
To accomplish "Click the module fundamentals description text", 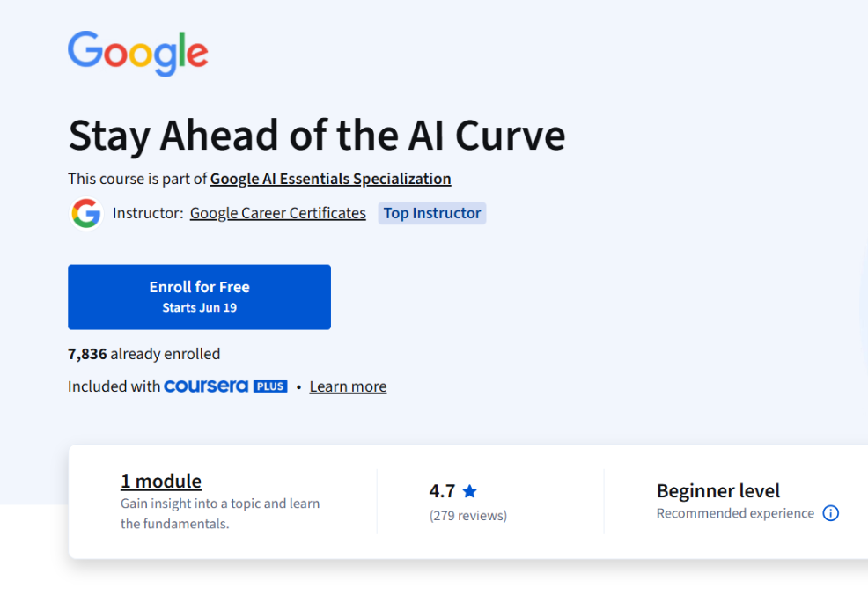I will (x=219, y=513).
